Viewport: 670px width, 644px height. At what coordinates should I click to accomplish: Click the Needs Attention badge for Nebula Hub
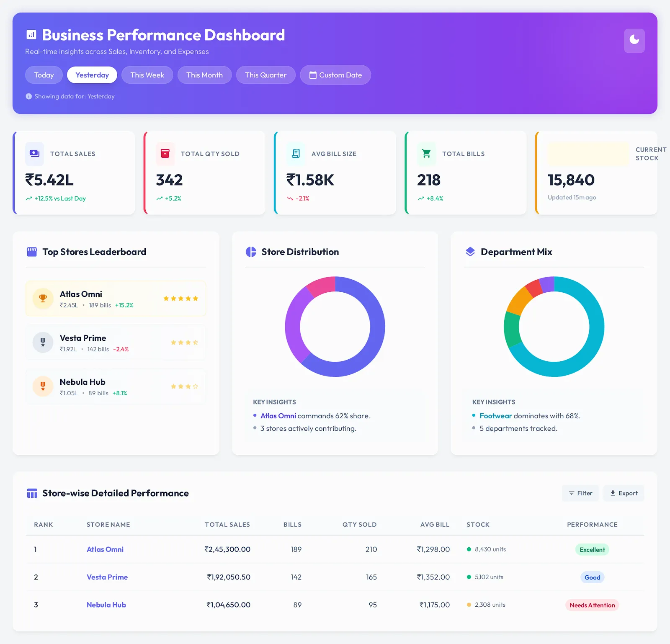[592, 605]
